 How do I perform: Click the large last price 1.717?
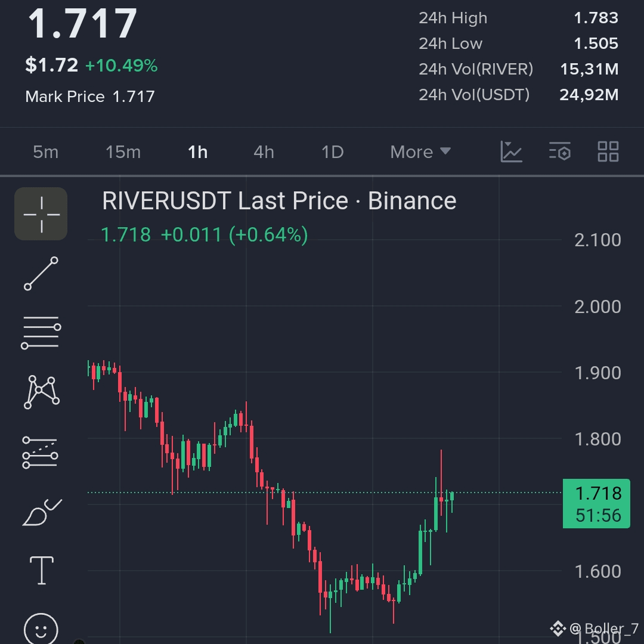tap(82, 23)
